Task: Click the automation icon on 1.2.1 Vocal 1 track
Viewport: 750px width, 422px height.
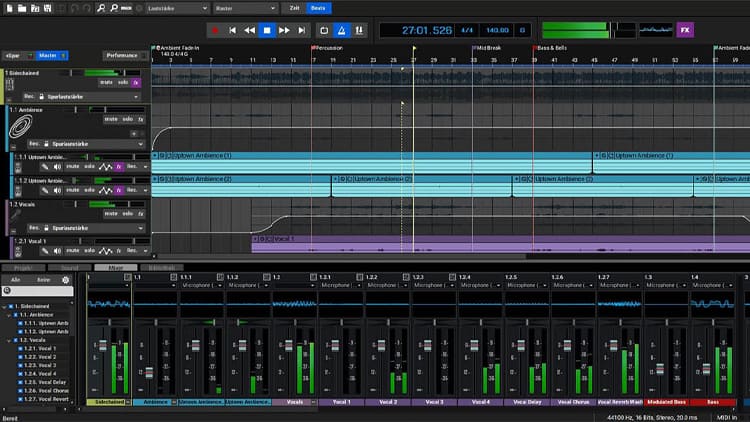Action: point(105,251)
